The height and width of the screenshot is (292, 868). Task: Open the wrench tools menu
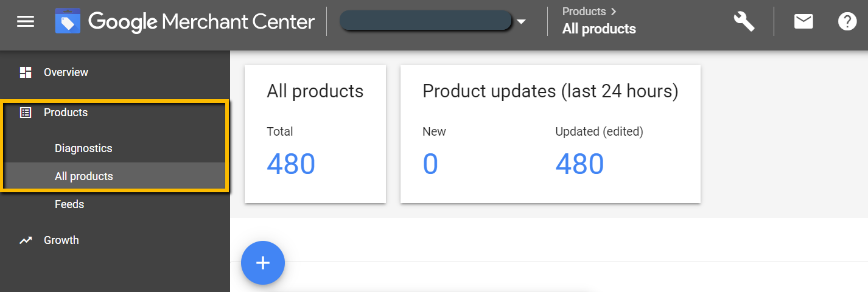point(743,22)
